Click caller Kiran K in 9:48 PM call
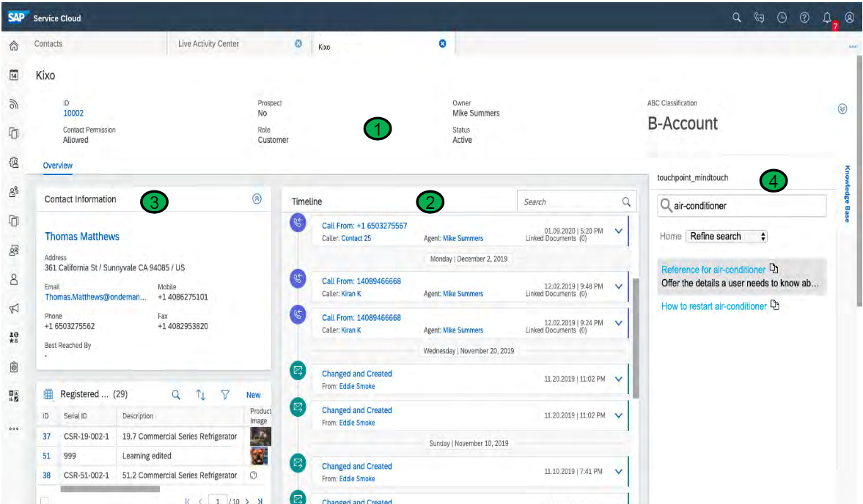The width and height of the screenshot is (863, 504). (351, 294)
